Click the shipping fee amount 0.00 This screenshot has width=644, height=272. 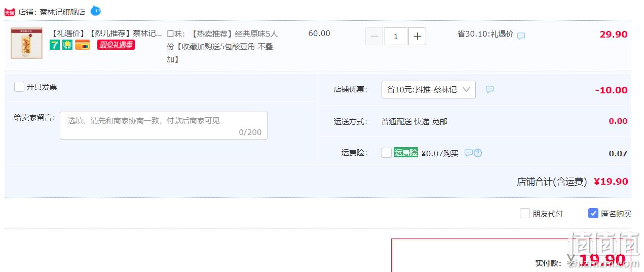tap(618, 121)
